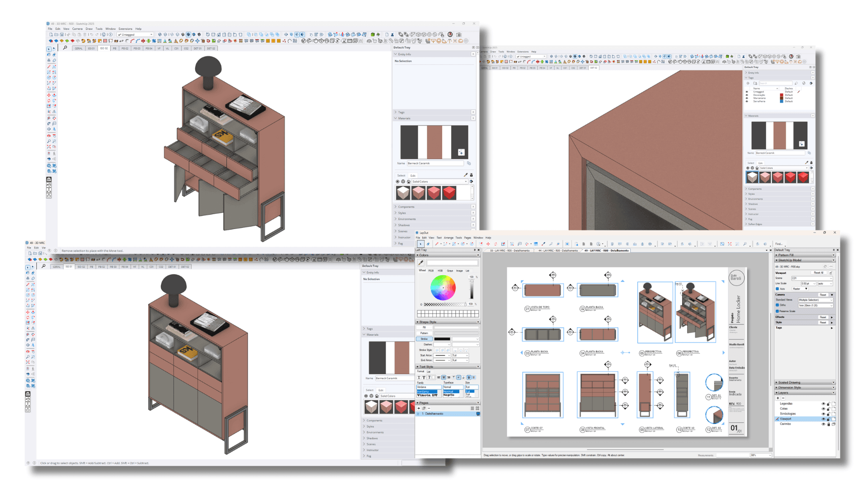Viewport: 868px width, 488px height.
Task: Click Print icon in SketchUp toolbar
Action: tap(104, 34)
